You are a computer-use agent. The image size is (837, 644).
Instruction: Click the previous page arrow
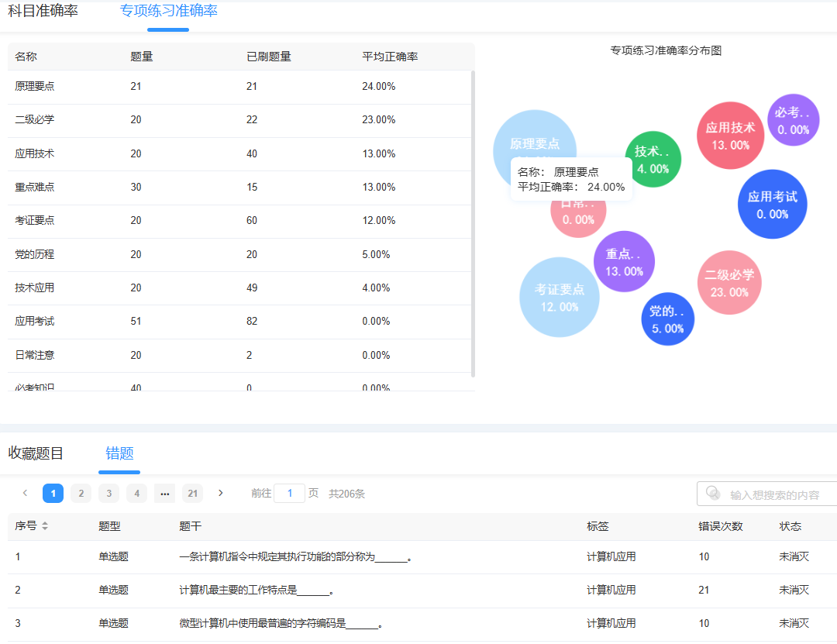pos(26,493)
